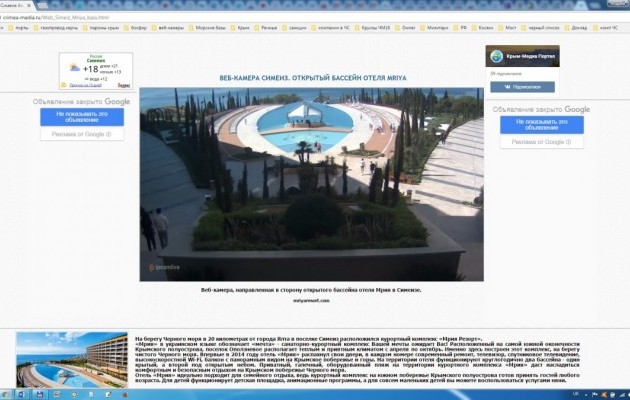Click the heading 'ВЕБ-КАМЕРА СИМЕИЗ. ОТКРЫТЫЙ БАССЕЙН ОТЕЛЯ MRIYA'
This screenshot has height=400, width=630.
[313, 78]
